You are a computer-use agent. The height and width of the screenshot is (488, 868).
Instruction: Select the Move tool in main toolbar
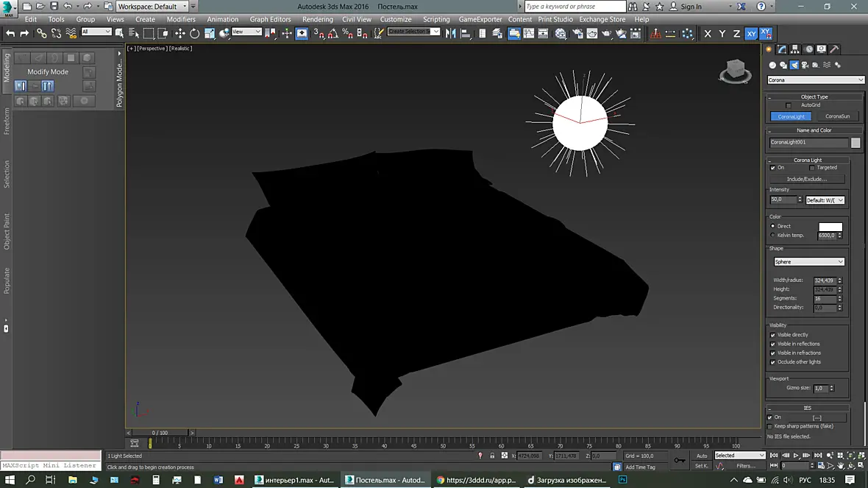pos(180,33)
